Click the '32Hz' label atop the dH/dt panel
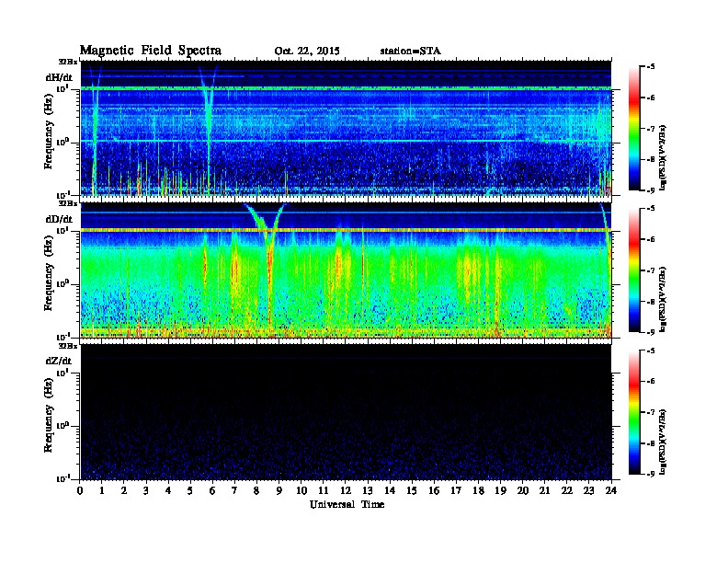 point(68,62)
